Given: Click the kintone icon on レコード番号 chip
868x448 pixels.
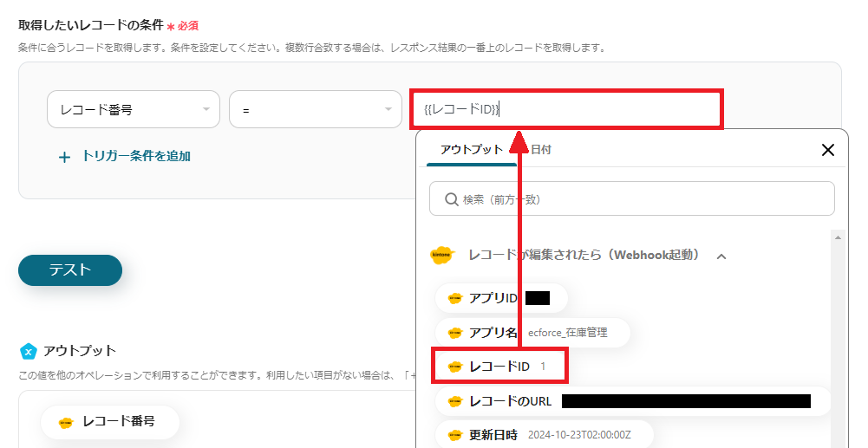Looking at the screenshot, I should point(66,423).
